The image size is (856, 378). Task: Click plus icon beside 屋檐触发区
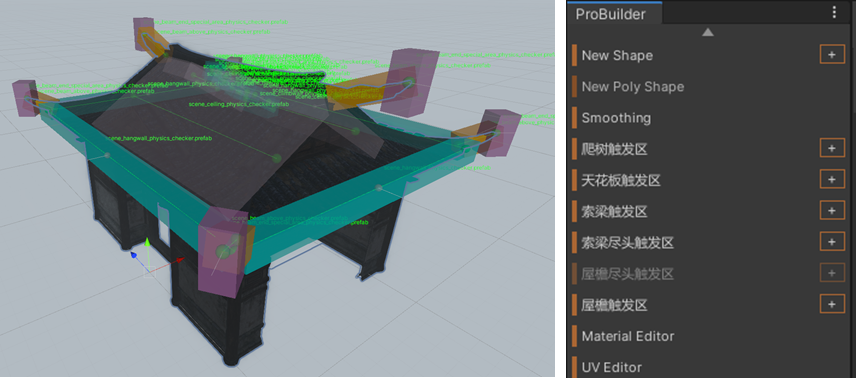pos(832,304)
